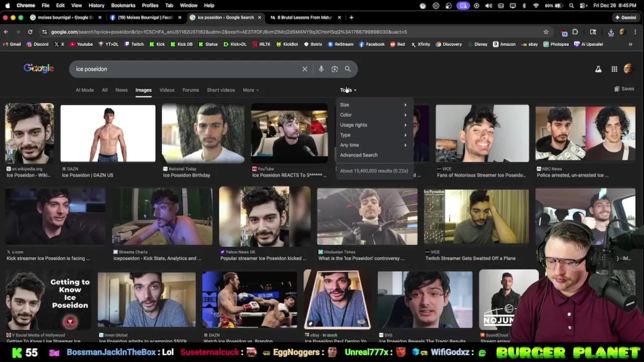Open Bookmarks menu in menu bar
The image size is (644, 362).
click(123, 5)
